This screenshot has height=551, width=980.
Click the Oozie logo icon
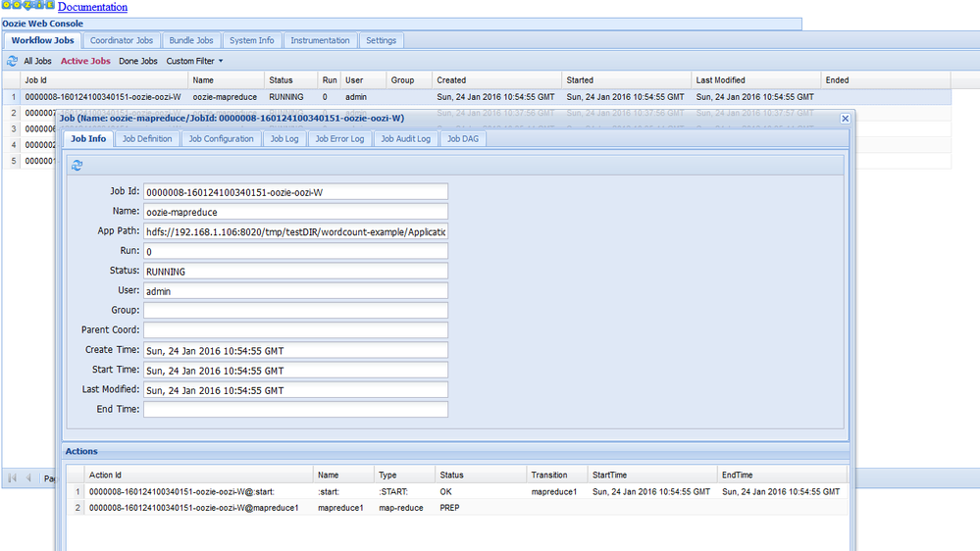click(x=27, y=5)
